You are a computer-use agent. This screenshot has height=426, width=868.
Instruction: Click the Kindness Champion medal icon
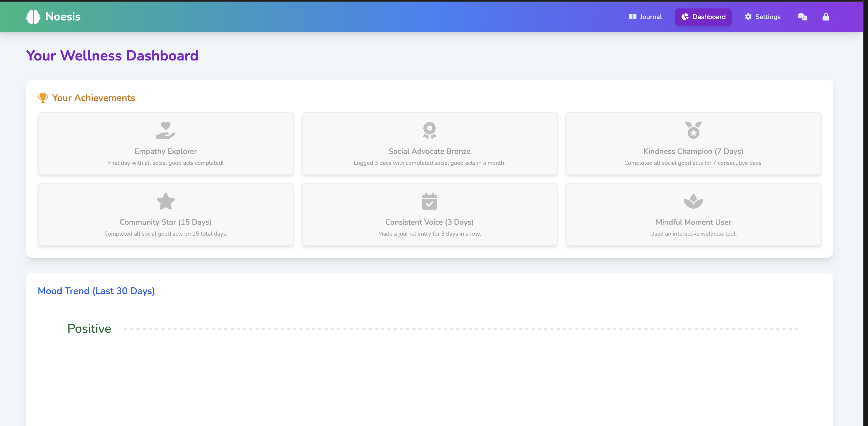coord(693,130)
